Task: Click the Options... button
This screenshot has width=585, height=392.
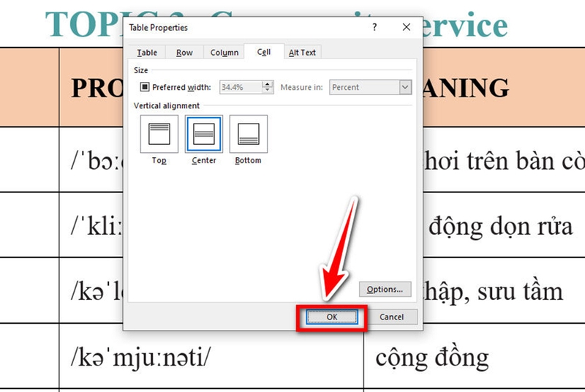Action: 385,289
